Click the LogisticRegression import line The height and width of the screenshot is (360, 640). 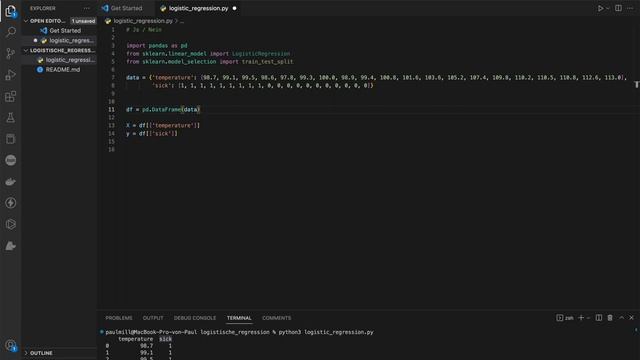208,54
